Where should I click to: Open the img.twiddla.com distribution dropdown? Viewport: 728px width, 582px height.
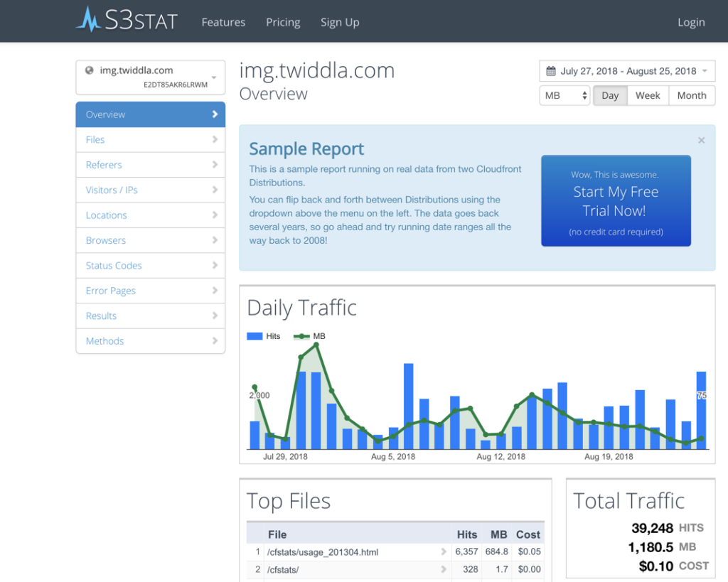point(151,77)
